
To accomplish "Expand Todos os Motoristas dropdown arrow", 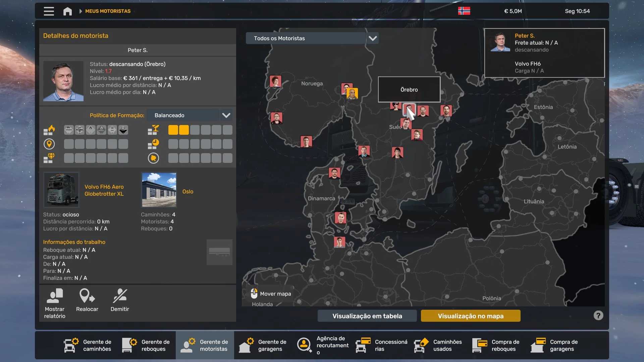I will tap(373, 38).
